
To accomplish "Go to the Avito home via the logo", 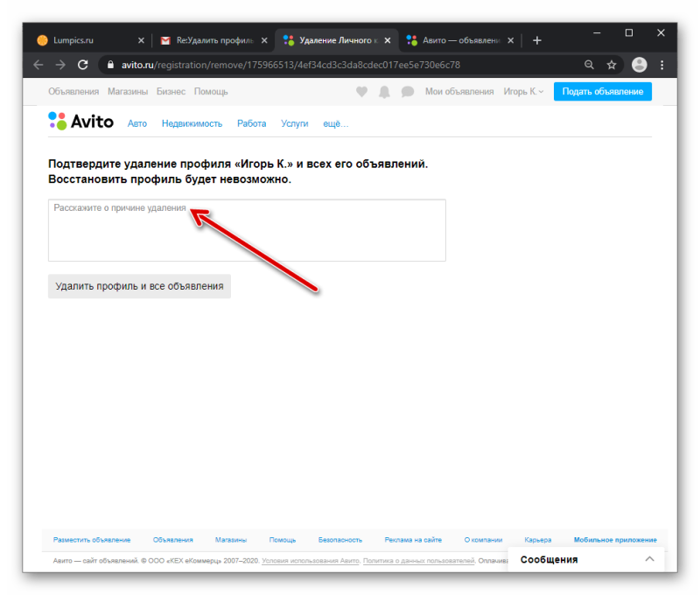I will click(80, 121).
